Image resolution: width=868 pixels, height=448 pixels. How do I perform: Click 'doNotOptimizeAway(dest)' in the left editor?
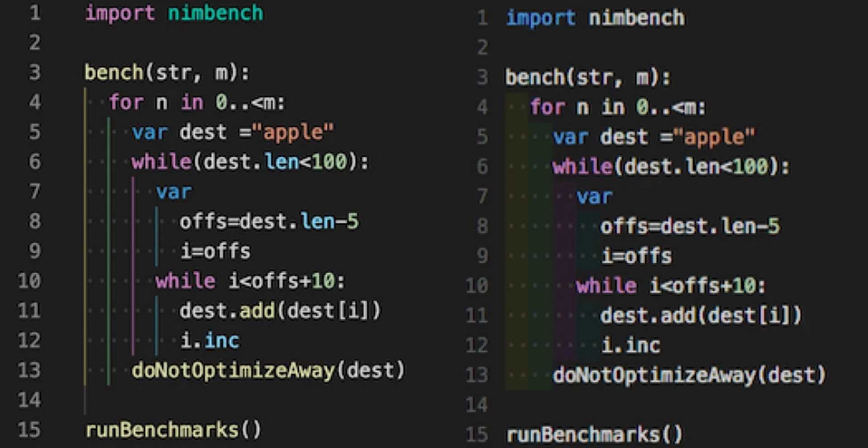[268, 371]
